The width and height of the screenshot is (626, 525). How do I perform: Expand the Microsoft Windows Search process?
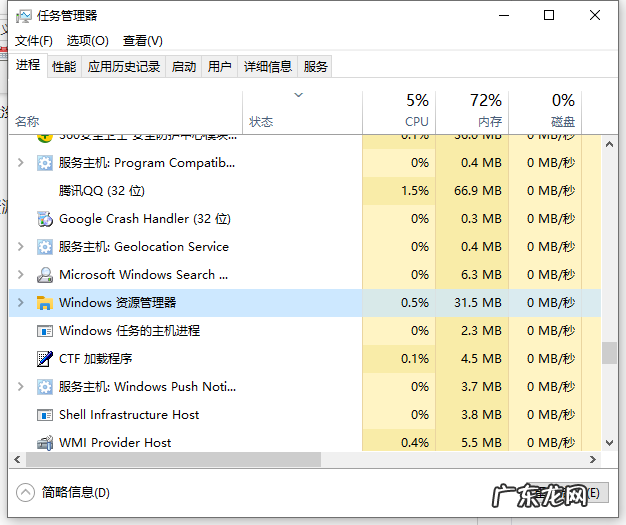click(x=21, y=275)
